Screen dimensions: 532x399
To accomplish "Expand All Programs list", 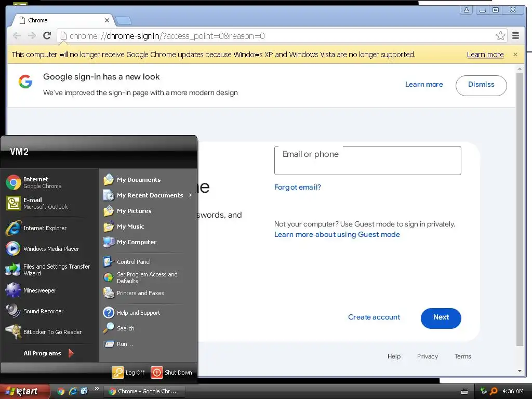I will pyautogui.click(x=48, y=353).
